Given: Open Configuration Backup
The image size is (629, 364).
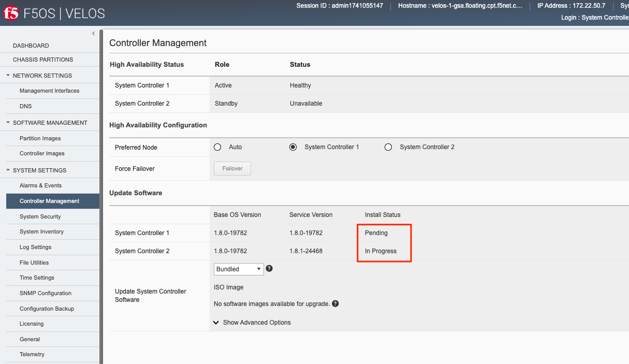Looking at the screenshot, I should coord(47,309).
